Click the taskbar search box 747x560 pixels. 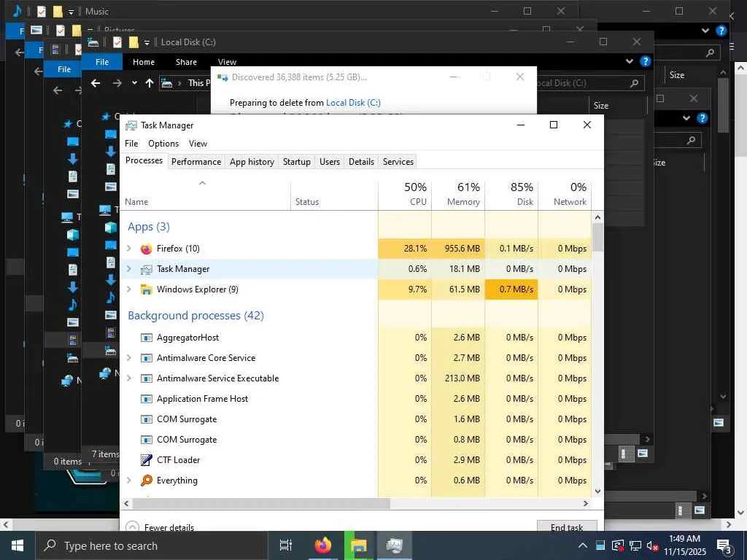coord(152,545)
